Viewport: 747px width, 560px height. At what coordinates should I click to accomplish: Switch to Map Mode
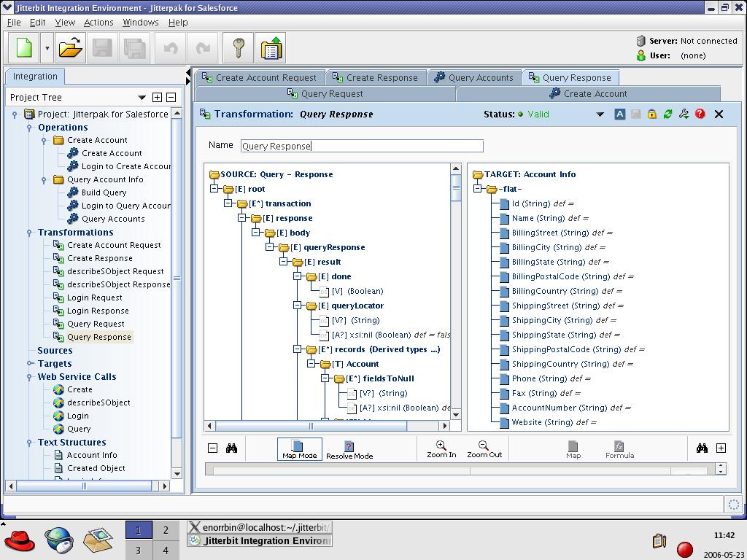[299, 449]
